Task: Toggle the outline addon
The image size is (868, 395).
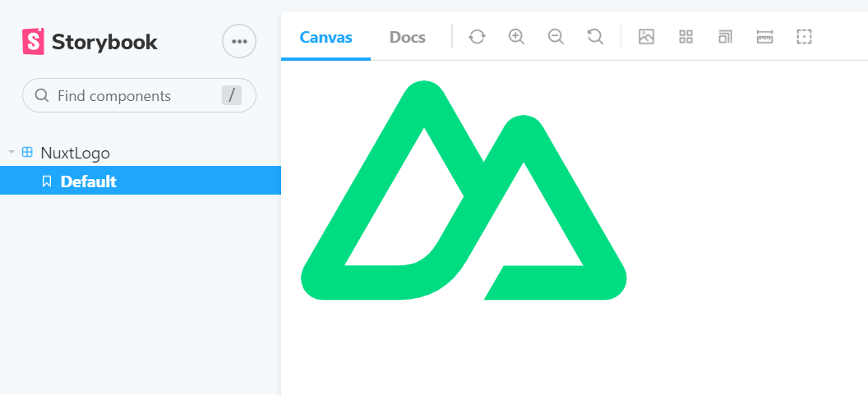Action: click(x=805, y=37)
